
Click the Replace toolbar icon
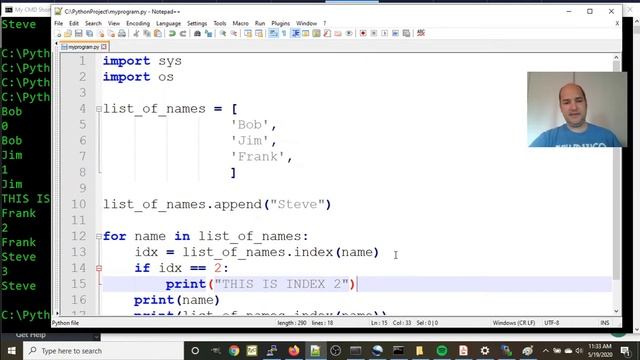(x=209, y=33)
